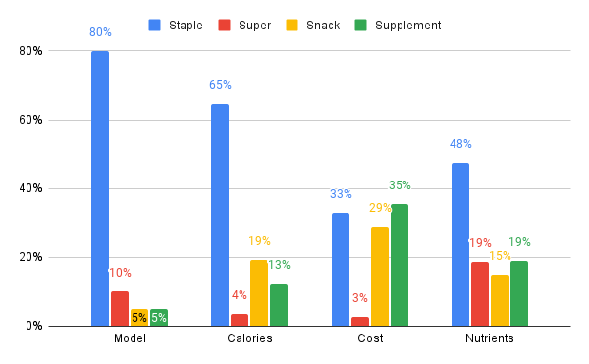Click the 60% y-axis tick label
Viewport: 589px width, 364px height.
tap(30, 120)
